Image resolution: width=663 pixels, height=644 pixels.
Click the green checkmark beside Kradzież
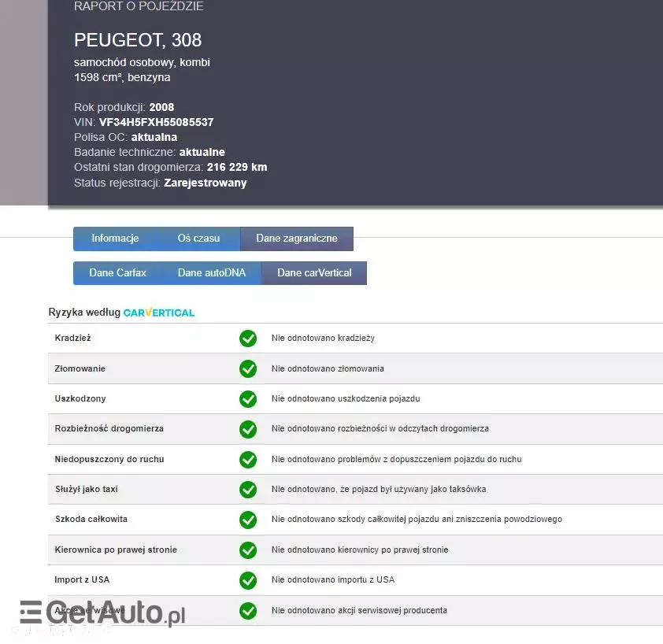tap(248, 339)
